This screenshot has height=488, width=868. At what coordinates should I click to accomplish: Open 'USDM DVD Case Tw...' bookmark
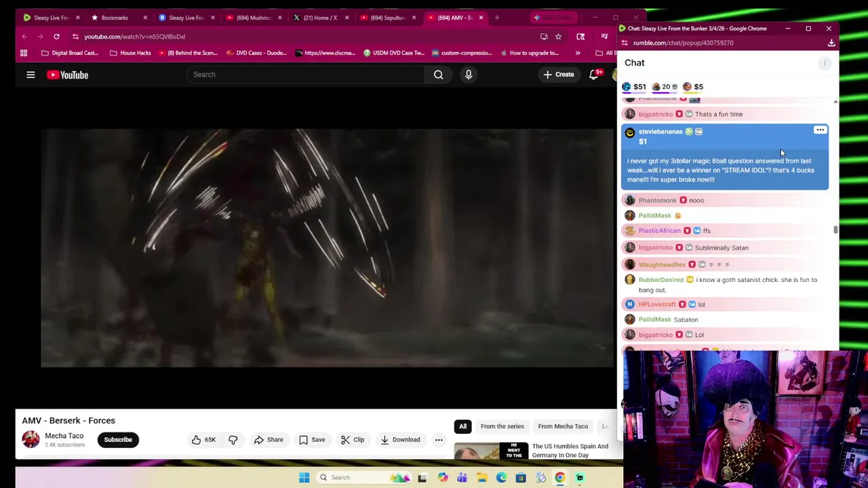394,53
